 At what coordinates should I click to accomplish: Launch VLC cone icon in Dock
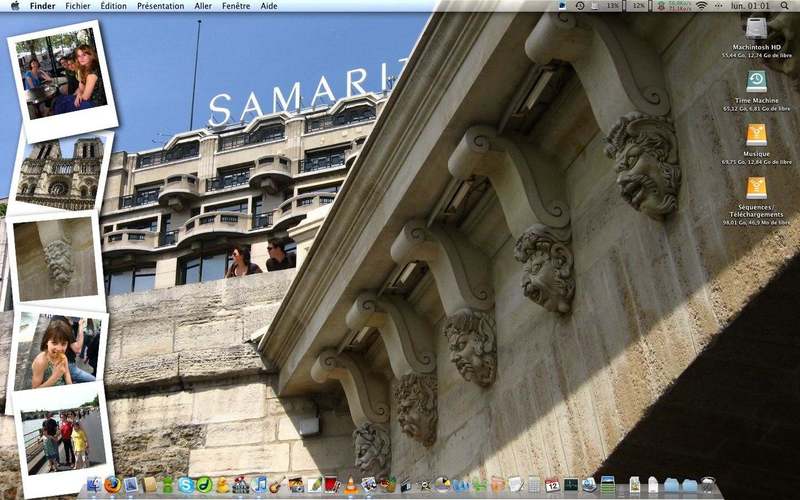[x=351, y=485]
